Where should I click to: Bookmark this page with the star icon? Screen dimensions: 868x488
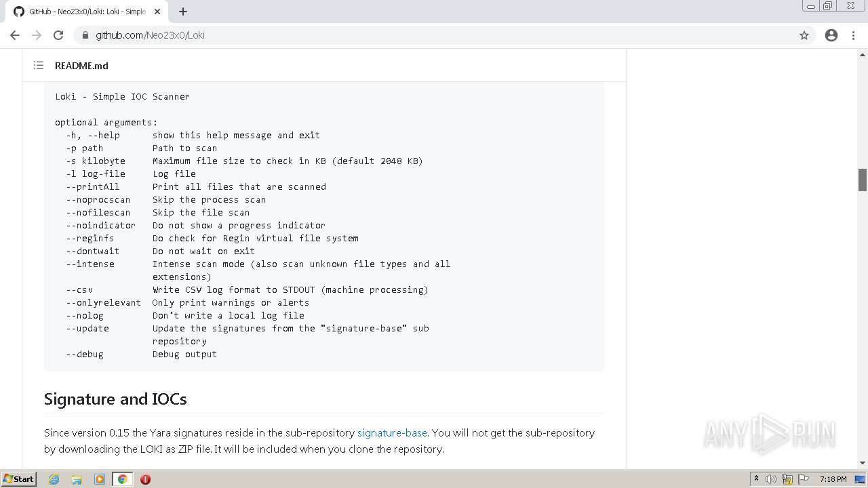804,35
